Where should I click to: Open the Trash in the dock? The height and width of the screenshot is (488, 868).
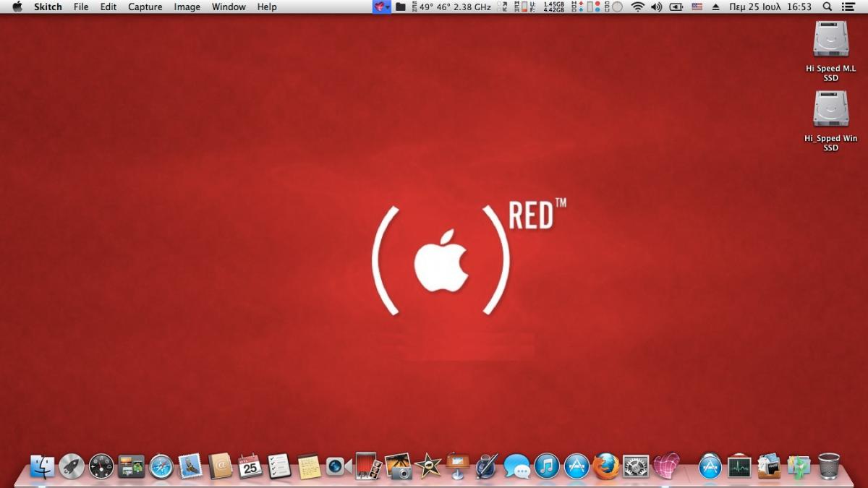click(829, 466)
